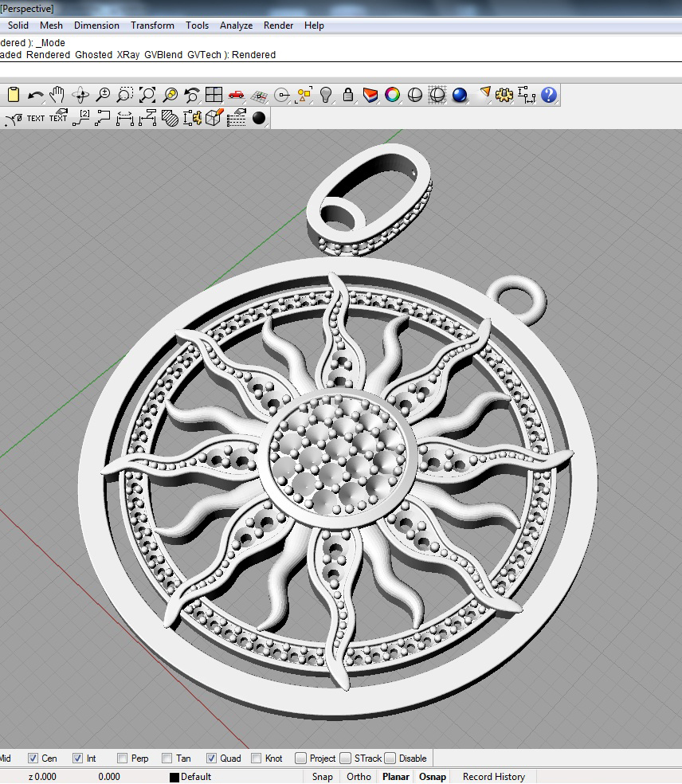The width and height of the screenshot is (682, 784).
Task: Click the Hide Objects light bulb icon
Action: [326, 95]
